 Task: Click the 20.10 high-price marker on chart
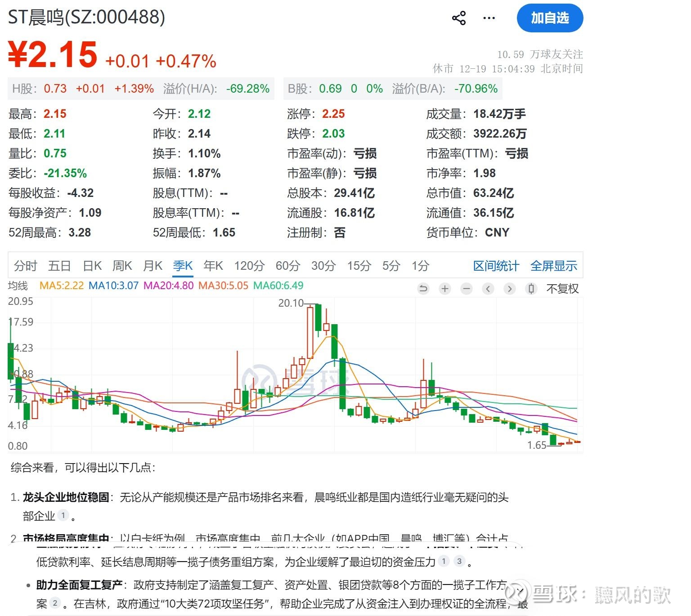pyautogui.click(x=291, y=303)
